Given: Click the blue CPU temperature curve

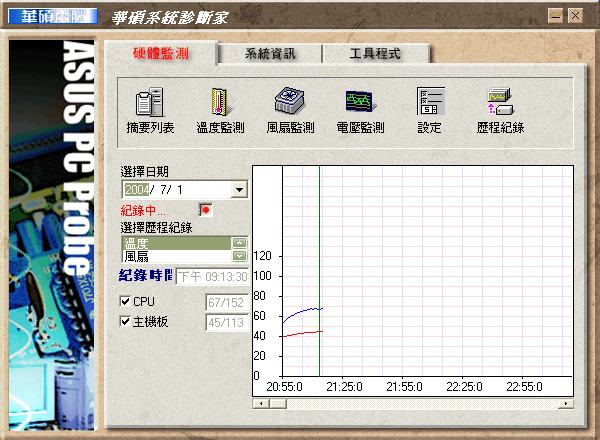Looking at the screenshot, I should (x=302, y=313).
